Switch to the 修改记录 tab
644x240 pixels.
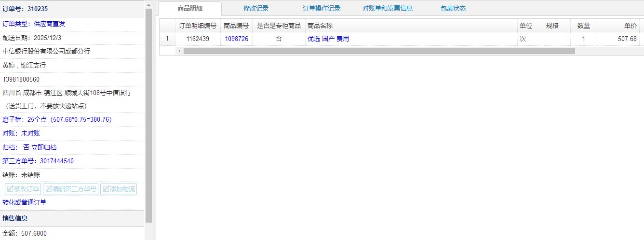click(256, 8)
